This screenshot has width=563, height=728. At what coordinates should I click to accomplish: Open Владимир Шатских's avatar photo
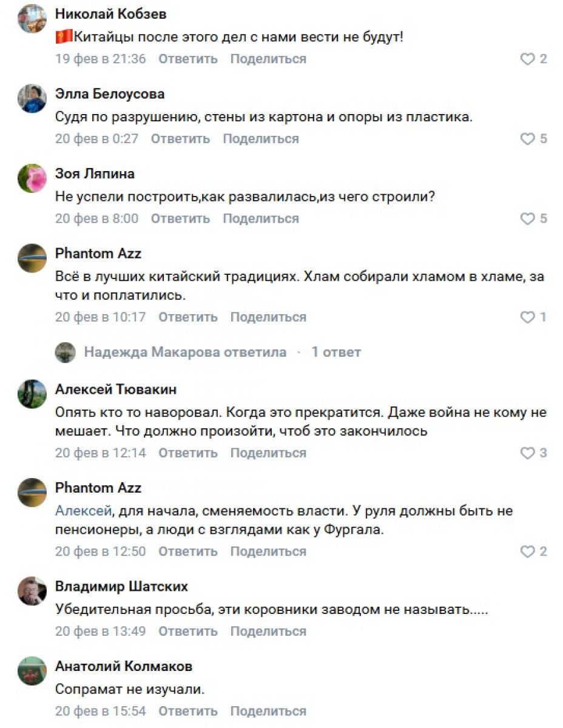[x=32, y=591]
